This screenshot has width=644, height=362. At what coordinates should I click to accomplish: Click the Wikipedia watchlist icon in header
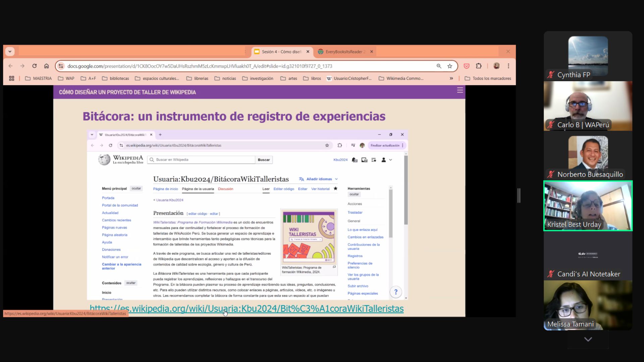pyautogui.click(x=374, y=160)
